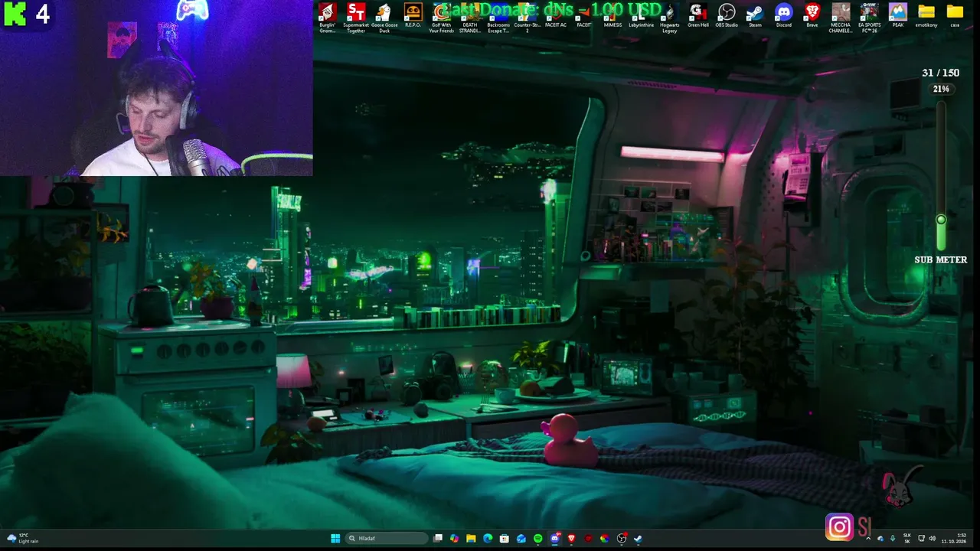
Task: Open the Burglin' Gnomes desktop shortcut
Action: (x=328, y=18)
